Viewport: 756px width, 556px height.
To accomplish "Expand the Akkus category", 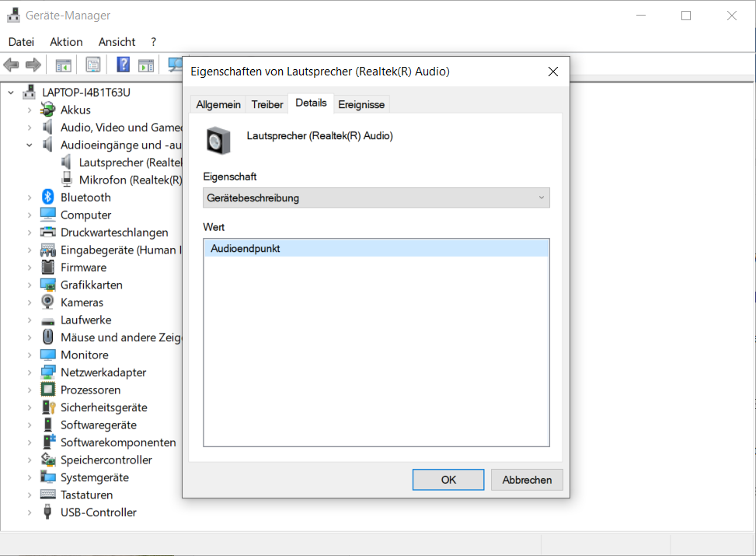I will pyautogui.click(x=30, y=110).
